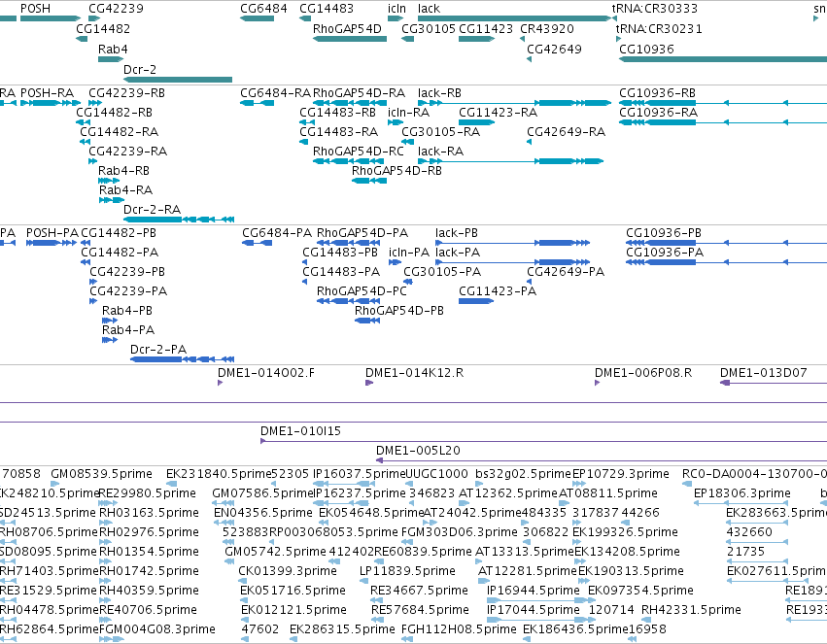Viewport: 827px width, 644px height.
Task: Select EST label LP11839.5prime
Action: tap(407, 571)
